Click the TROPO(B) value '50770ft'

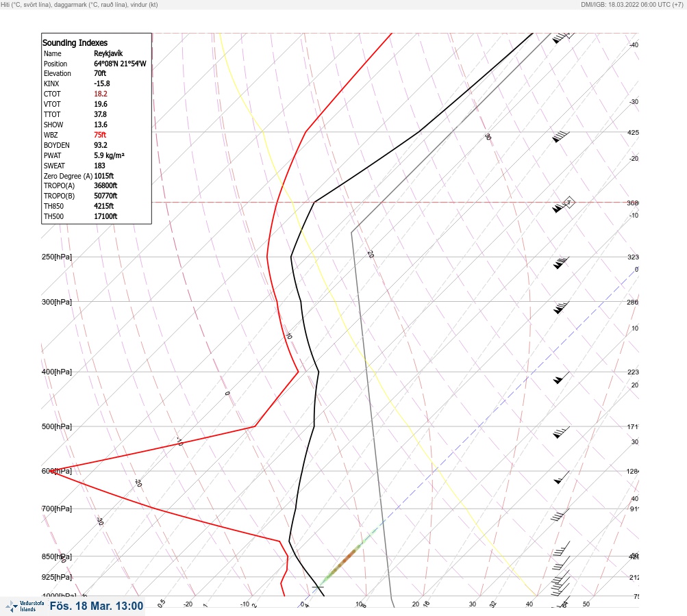105,196
